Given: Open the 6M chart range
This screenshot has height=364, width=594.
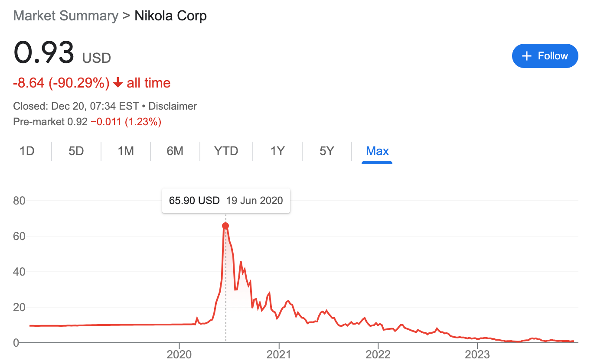Looking at the screenshot, I should pyautogui.click(x=175, y=151).
